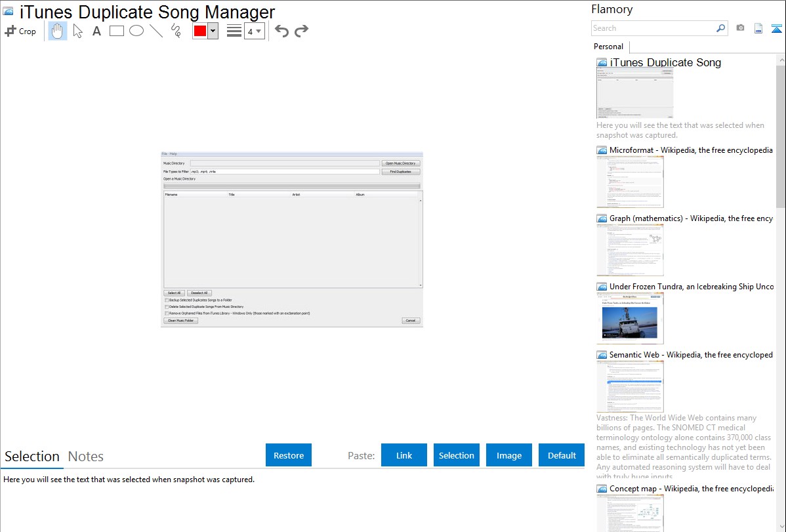The image size is (786, 532).
Task: Undo the last annotation
Action: [281, 31]
